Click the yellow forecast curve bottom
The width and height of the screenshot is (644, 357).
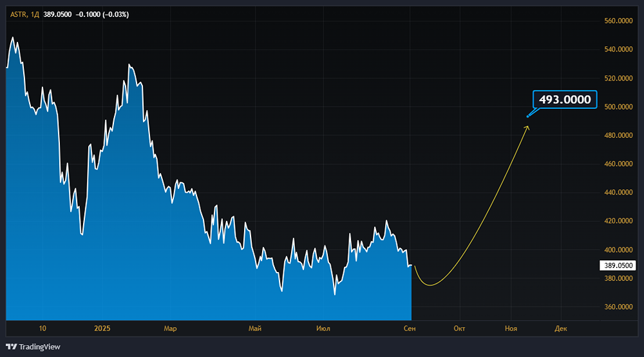pyautogui.click(x=430, y=285)
